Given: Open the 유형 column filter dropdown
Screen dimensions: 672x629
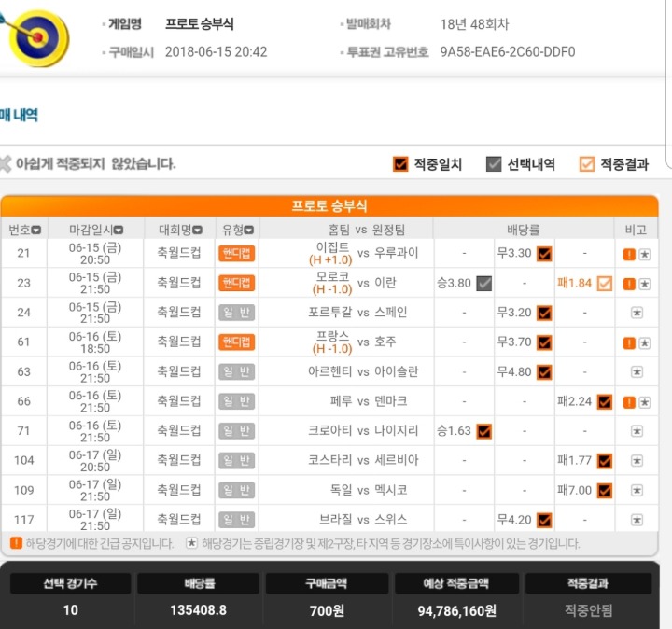Looking at the screenshot, I should click(x=249, y=231).
